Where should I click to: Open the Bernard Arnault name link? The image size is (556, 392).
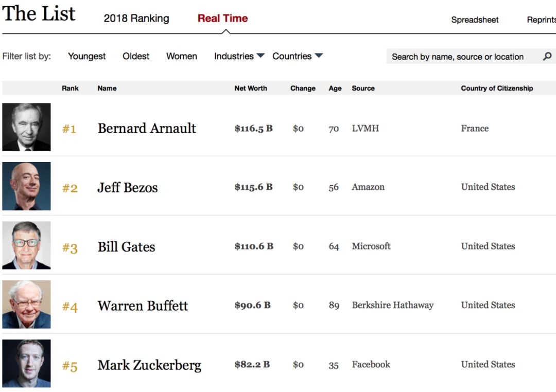click(147, 128)
